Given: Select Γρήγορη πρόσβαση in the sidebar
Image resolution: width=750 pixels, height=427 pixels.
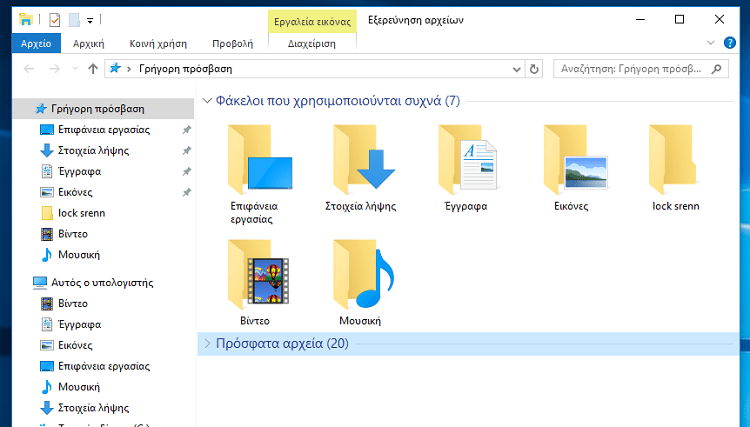Looking at the screenshot, I should click(x=91, y=108).
